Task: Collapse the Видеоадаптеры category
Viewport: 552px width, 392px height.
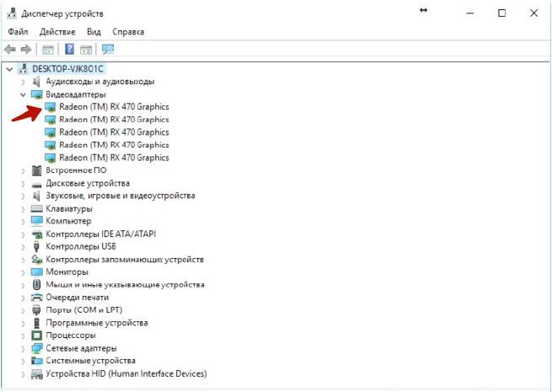Action: click(24, 94)
